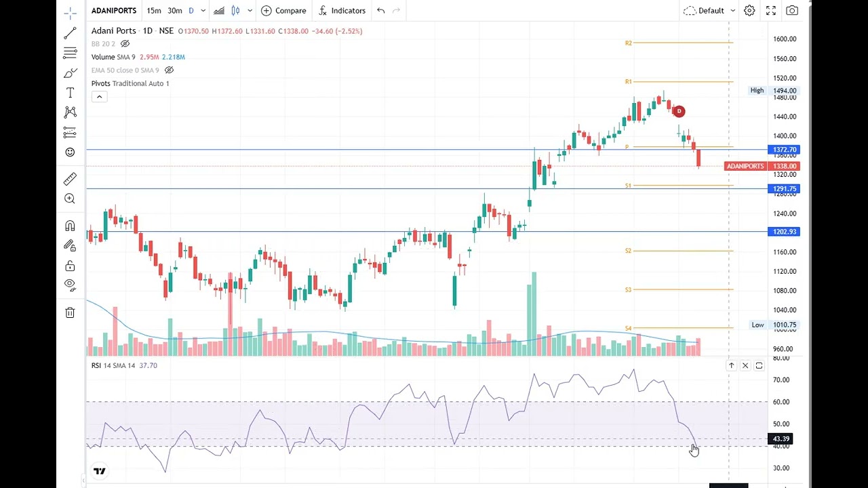
Task: Click the red D dividend marker
Action: [x=679, y=111]
